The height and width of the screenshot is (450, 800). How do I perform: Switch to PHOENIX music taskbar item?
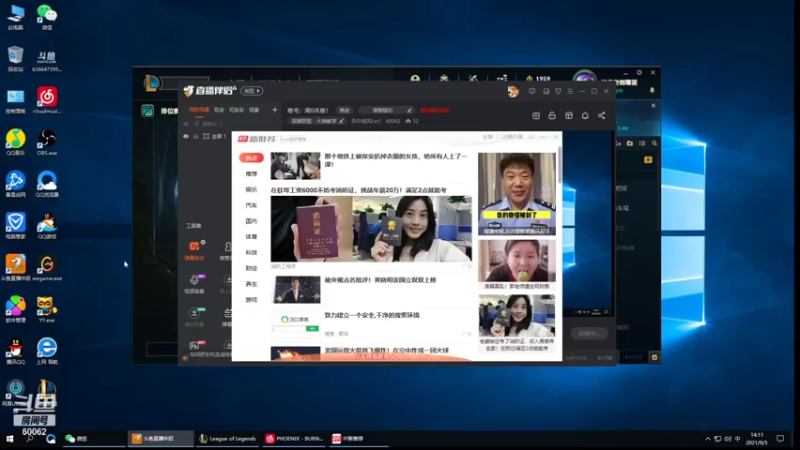[294, 439]
